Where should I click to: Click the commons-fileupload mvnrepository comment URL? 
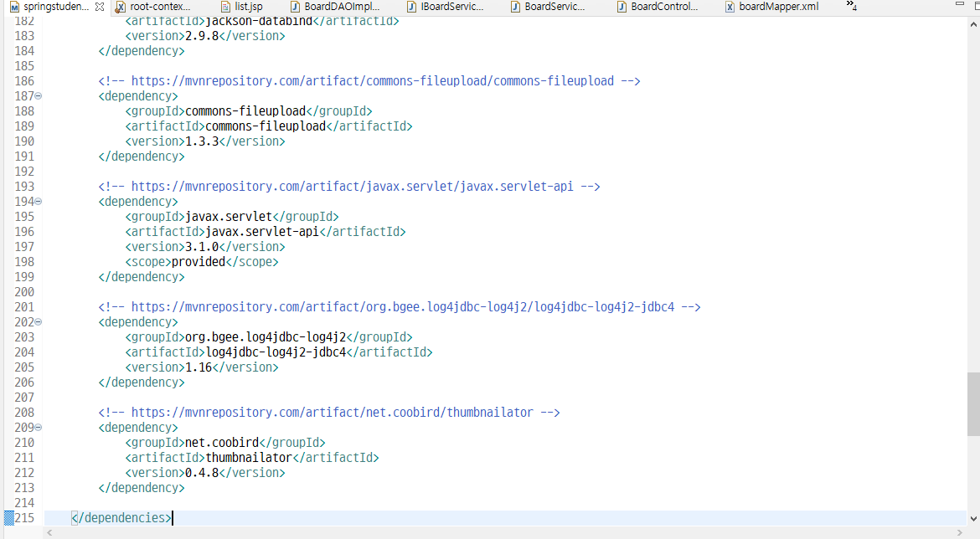click(373, 81)
